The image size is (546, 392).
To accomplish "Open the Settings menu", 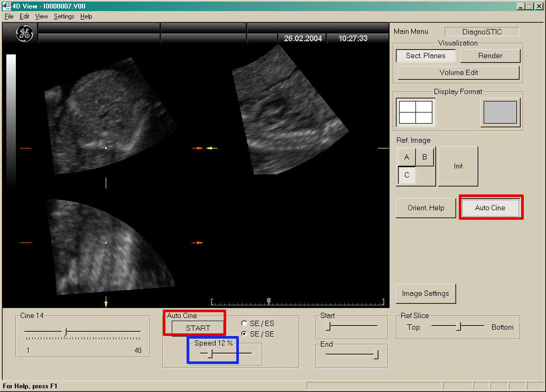I will [x=64, y=16].
